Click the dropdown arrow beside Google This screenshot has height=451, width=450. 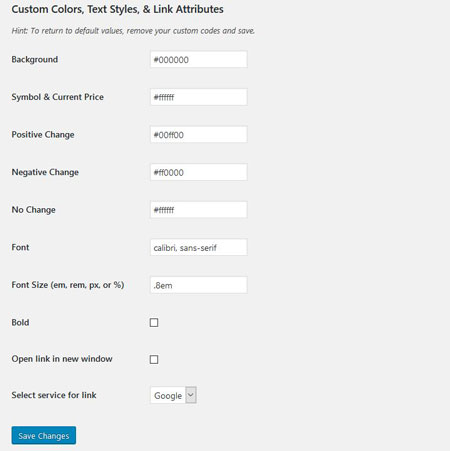[x=191, y=395]
